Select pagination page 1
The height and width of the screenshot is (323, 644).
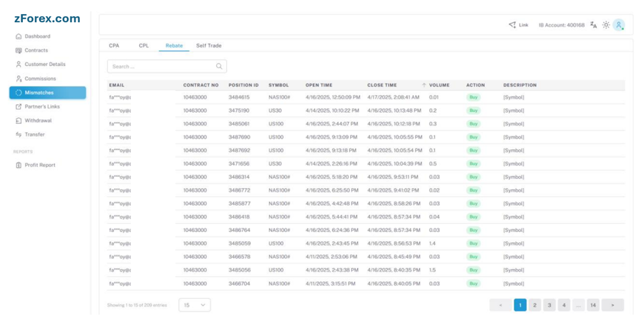pos(520,305)
